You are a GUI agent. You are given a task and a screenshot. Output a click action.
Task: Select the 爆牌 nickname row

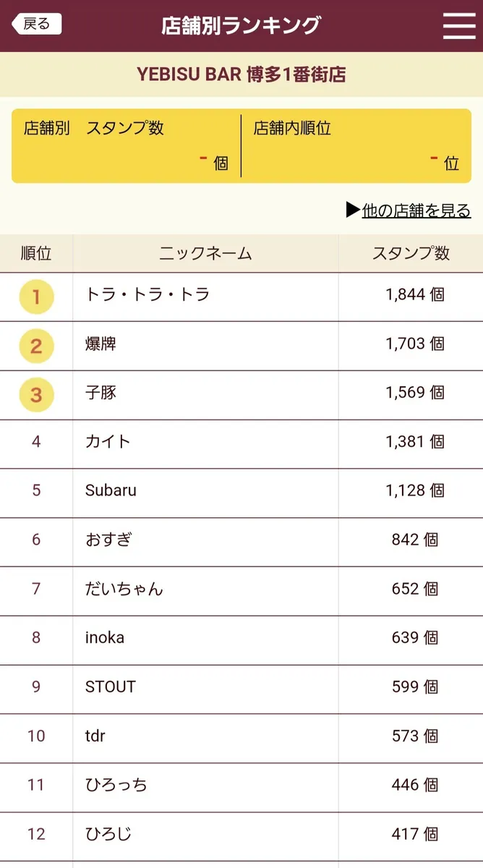click(241, 346)
